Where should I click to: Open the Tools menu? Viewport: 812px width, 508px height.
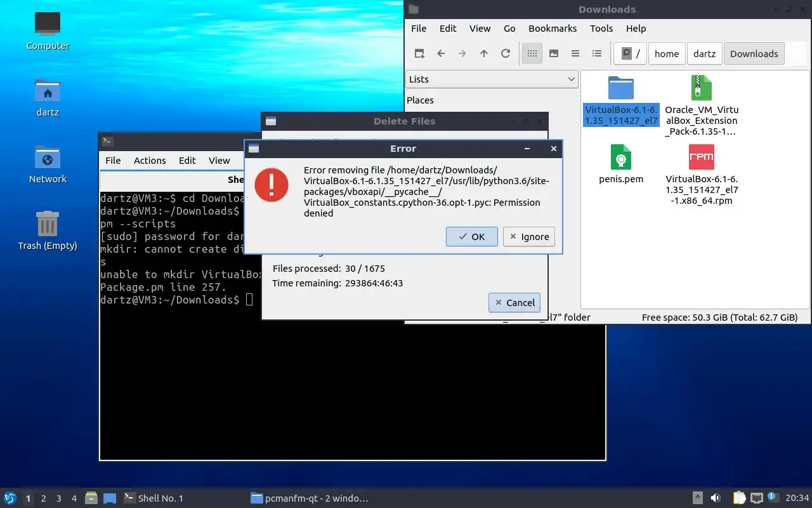click(601, 29)
